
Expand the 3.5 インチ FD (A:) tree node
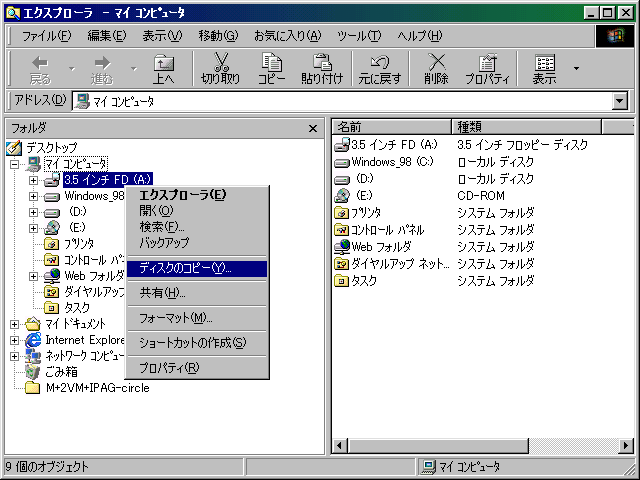[x=33, y=180]
